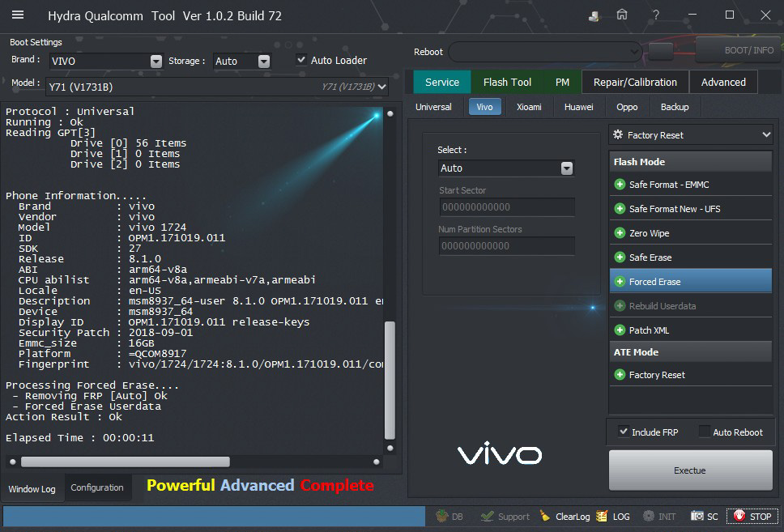Open the Flash Tool tab
The image size is (784, 532).
507,82
